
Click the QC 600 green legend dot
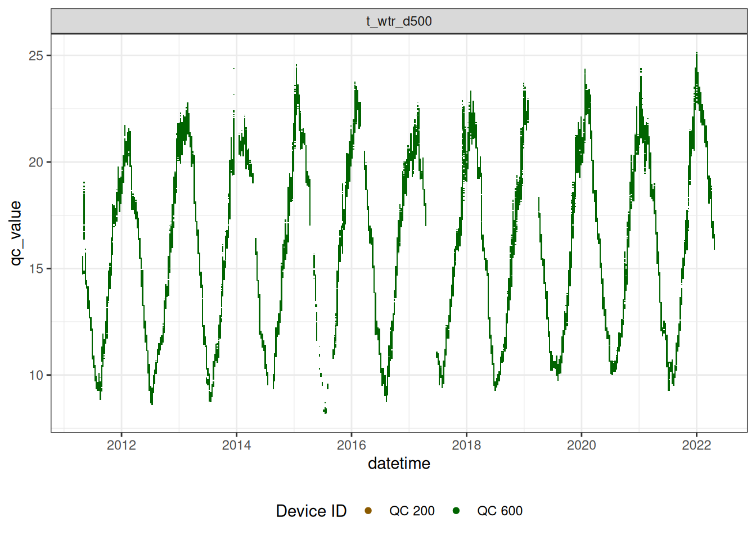[x=456, y=511]
